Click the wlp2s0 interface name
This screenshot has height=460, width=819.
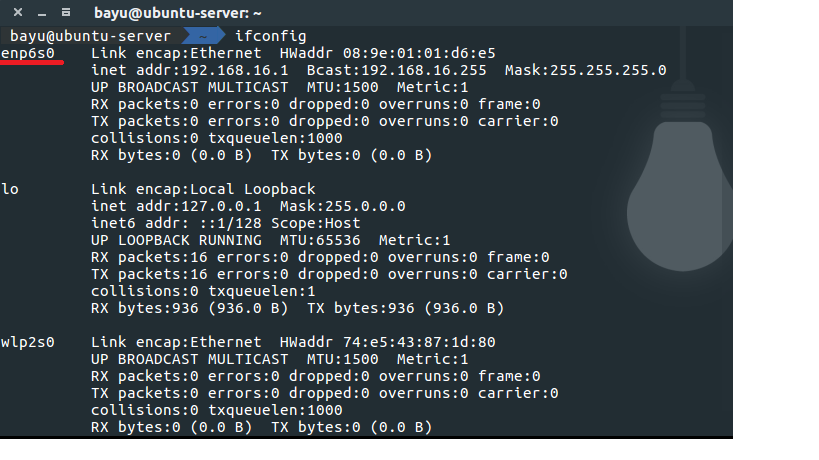pyautogui.click(x=27, y=341)
